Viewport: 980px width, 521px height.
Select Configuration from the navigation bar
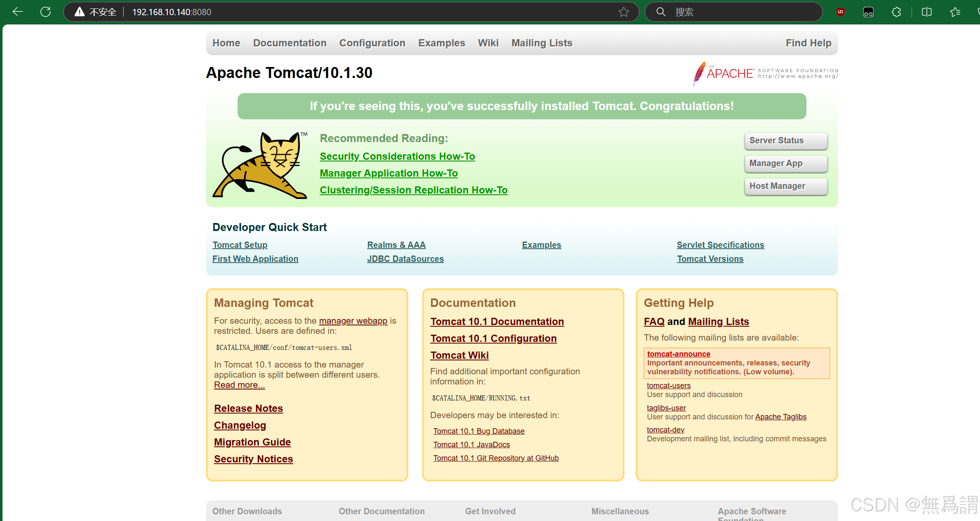pyautogui.click(x=372, y=43)
